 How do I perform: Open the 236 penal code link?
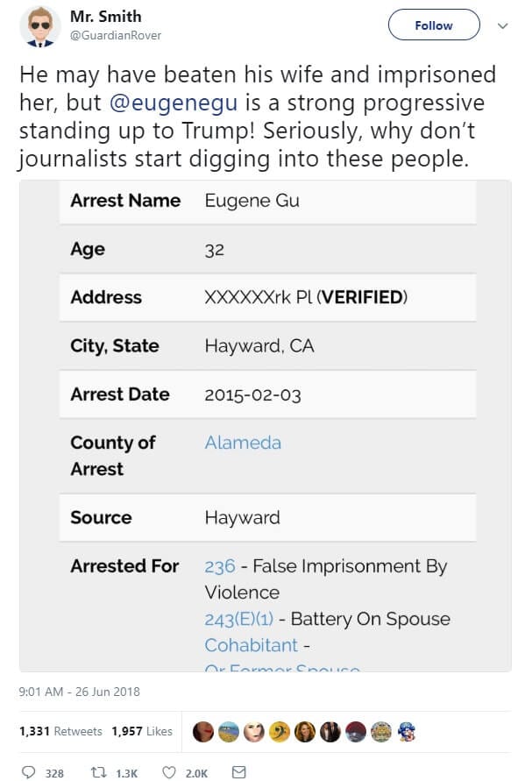tap(220, 566)
